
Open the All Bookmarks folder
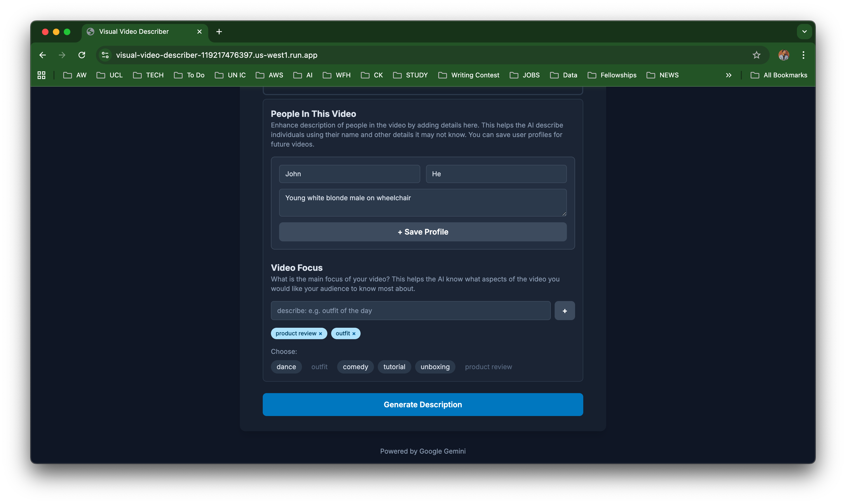coord(779,75)
